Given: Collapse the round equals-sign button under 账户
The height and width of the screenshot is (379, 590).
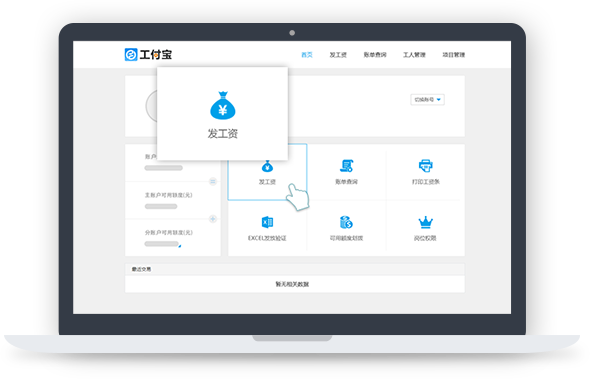Looking at the screenshot, I should tap(213, 181).
